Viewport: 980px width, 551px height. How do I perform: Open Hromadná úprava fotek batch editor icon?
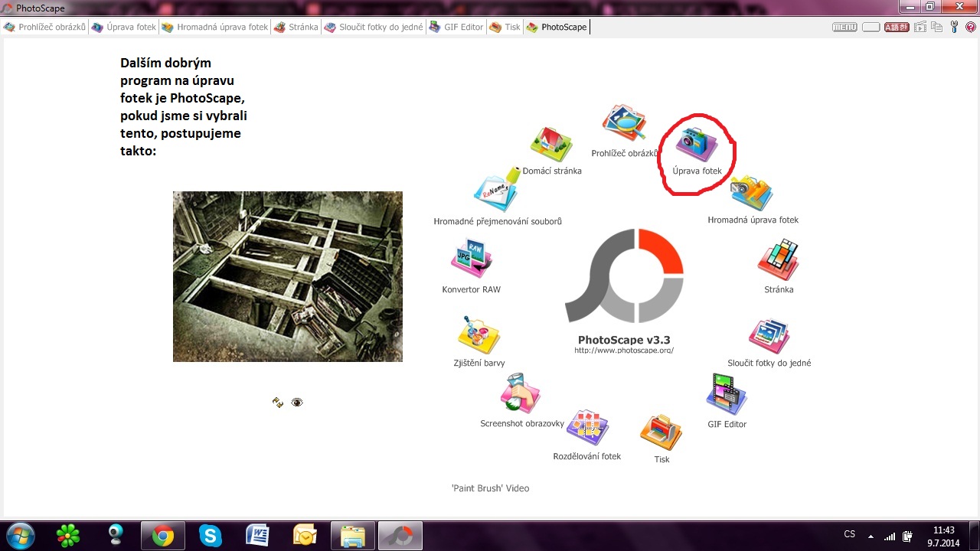[x=752, y=194]
